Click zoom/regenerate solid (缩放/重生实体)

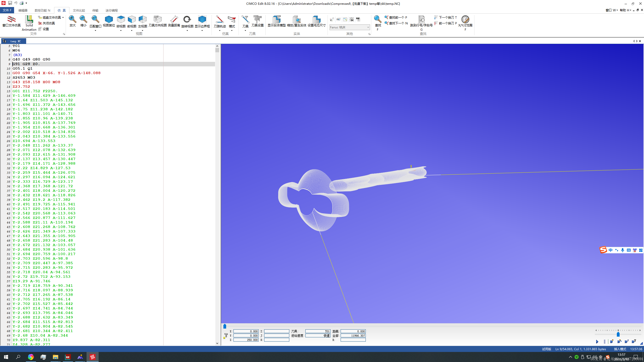297,21
